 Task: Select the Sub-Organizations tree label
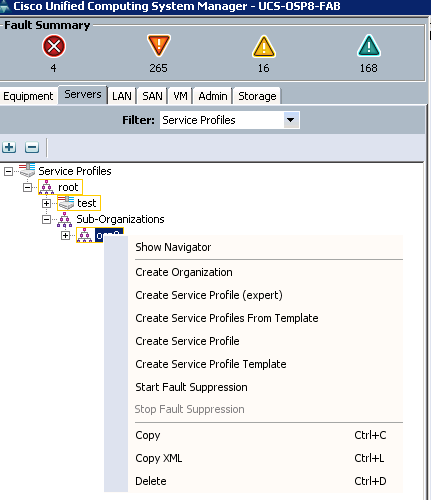120,219
